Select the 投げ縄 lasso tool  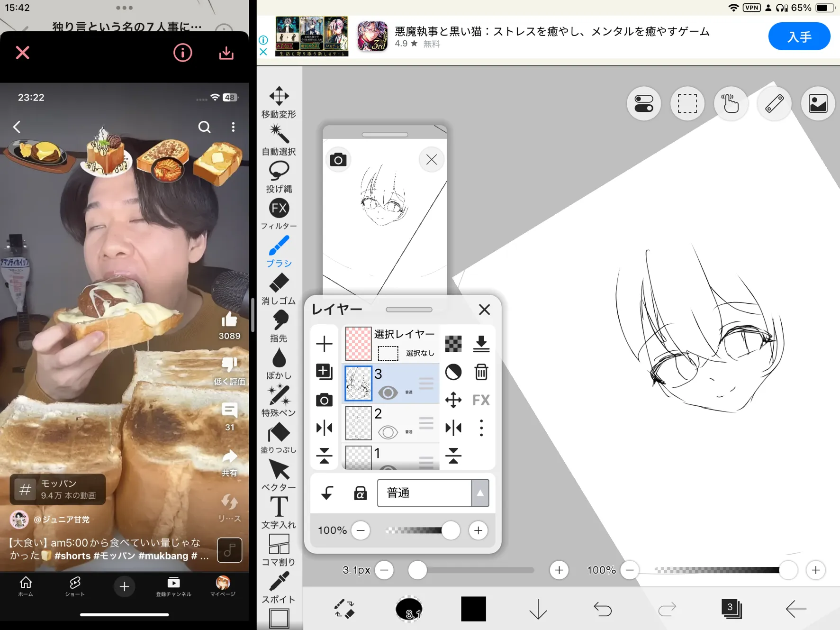[x=279, y=177]
